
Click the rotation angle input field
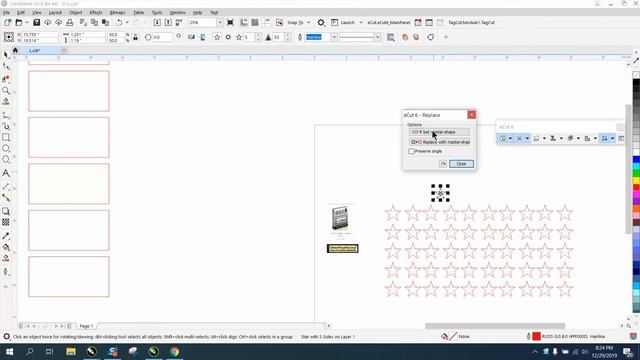pyautogui.click(x=162, y=37)
